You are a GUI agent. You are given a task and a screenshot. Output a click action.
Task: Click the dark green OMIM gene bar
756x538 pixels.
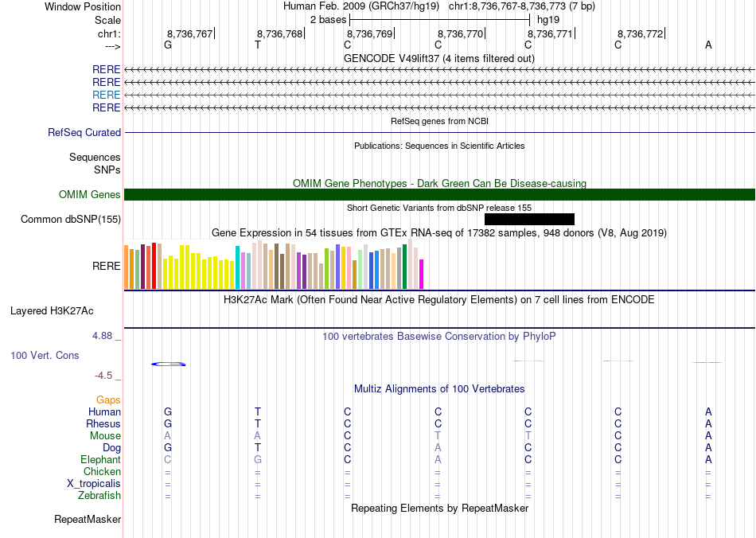tap(440, 195)
